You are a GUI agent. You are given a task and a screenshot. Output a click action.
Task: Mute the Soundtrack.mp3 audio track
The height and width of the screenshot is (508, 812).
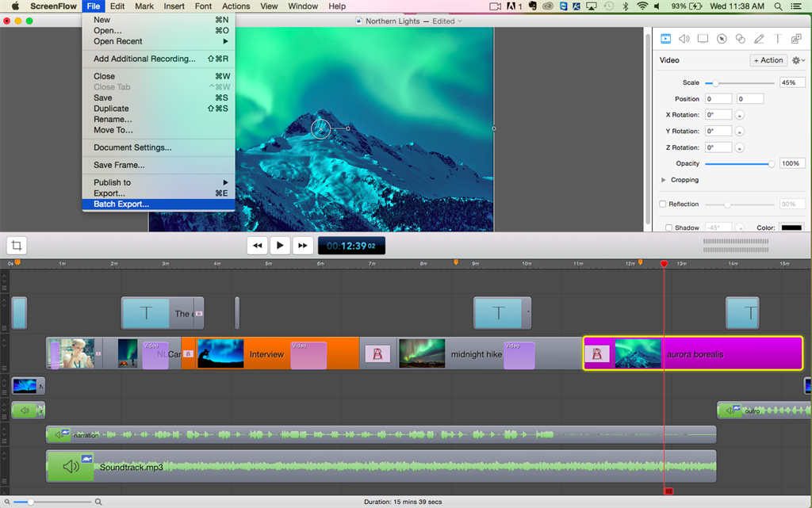point(71,466)
